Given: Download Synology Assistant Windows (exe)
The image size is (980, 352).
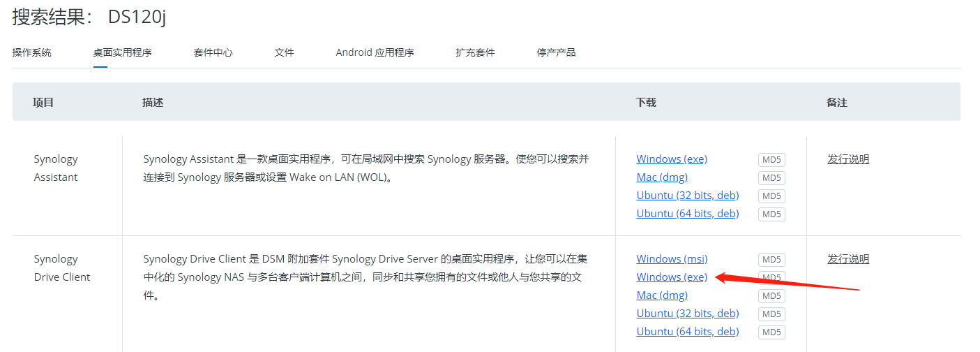Looking at the screenshot, I should pyautogui.click(x=672, y=159).
